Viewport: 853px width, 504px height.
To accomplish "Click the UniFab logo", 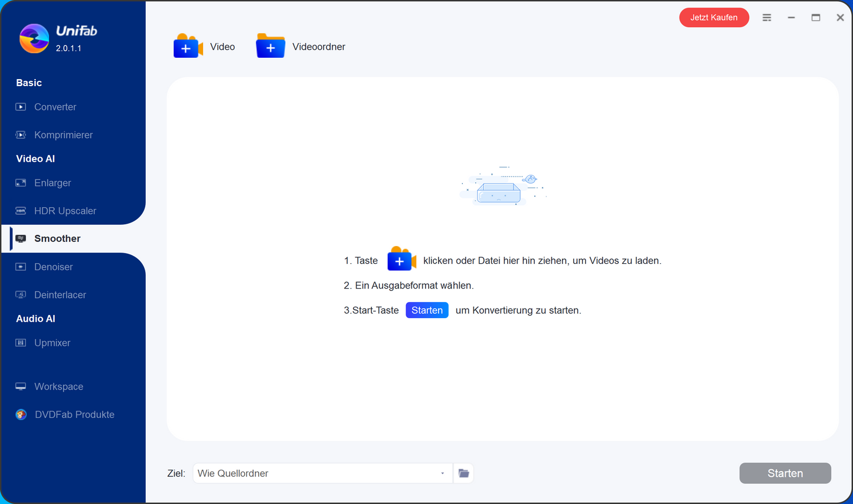I will pyautogui.click(x=34, y=39).
